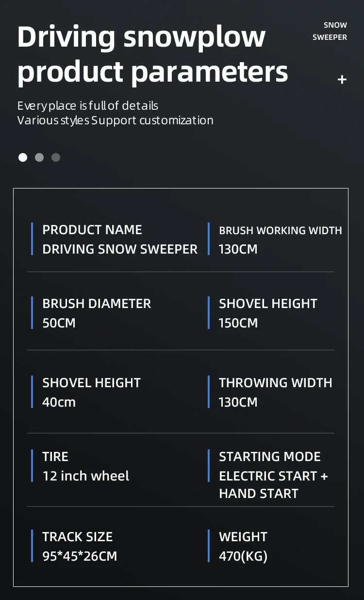Select the BRUSH WORKING WIDTH label
The width and height of the screenshot is (364, 600).
(280, 230)
